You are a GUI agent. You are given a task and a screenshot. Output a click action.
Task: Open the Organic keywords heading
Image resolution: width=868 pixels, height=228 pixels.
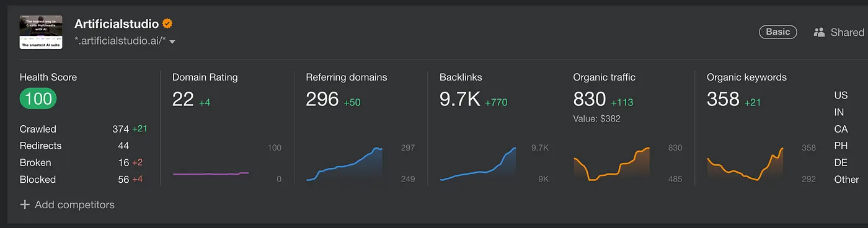click(746, 77)
